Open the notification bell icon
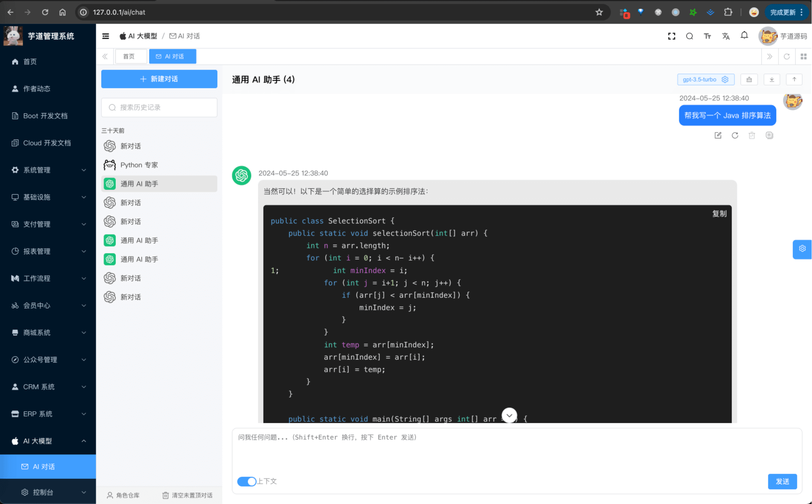The image size is (812, 504). pyautogui.click(x=744, y=36)
